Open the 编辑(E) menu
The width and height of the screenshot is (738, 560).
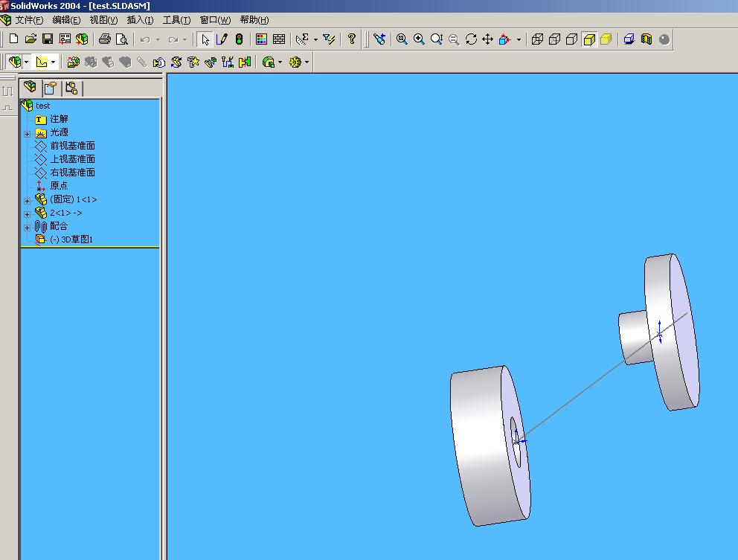pyautogui.click(x=66, y=20)
